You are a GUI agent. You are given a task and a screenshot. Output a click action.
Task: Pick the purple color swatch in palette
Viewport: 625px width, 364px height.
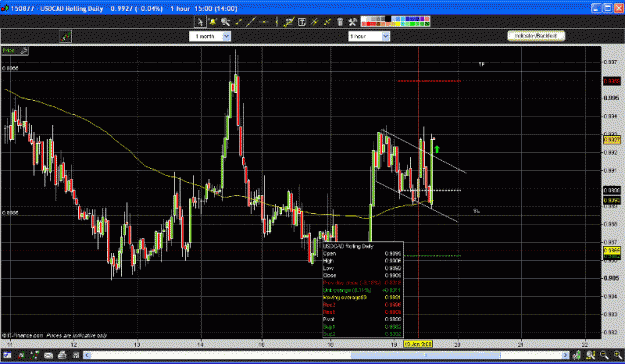423,19
